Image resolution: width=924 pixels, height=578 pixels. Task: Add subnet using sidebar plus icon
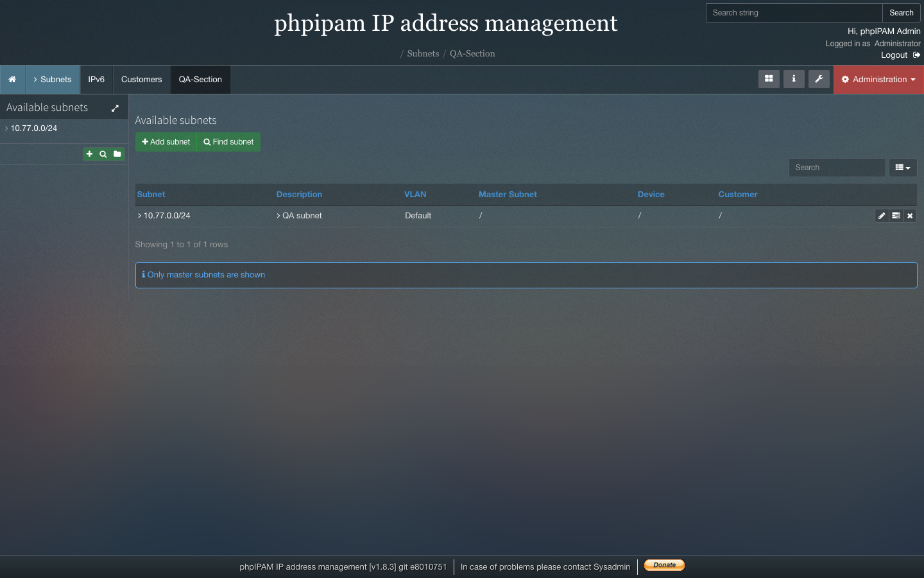coord(90,154)
